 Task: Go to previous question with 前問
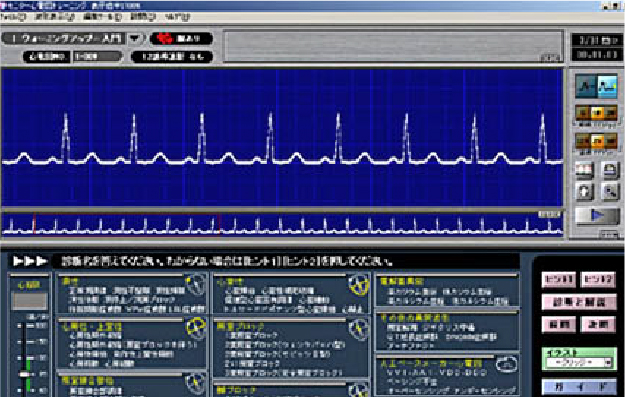[558, 324]
